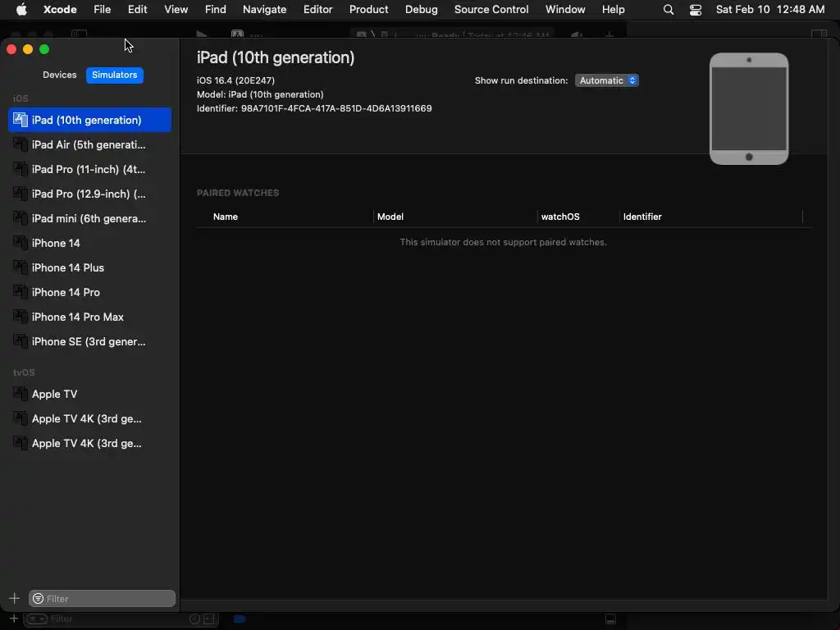Open the File menu
840x630 pixels.
point(102,9)
